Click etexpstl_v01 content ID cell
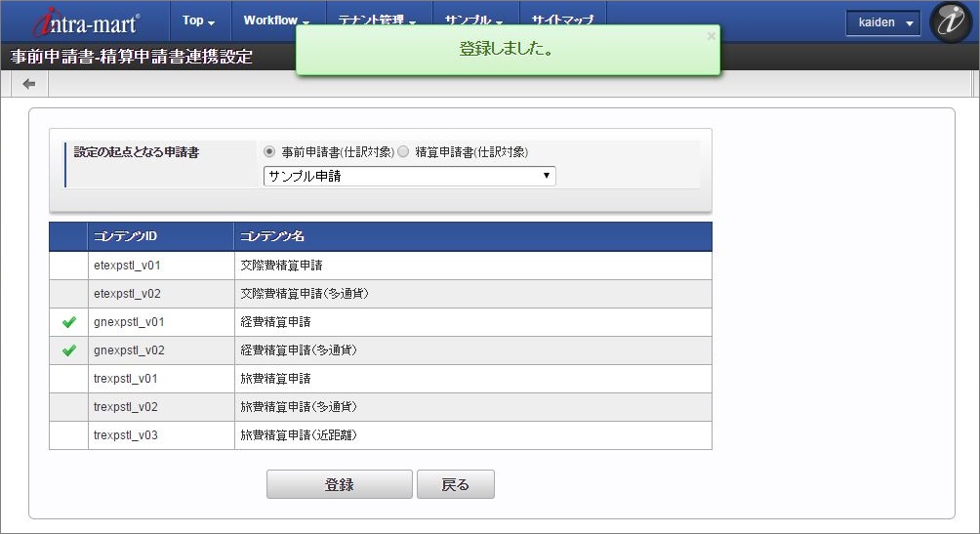The image size is (980, 534). point(161,266)
